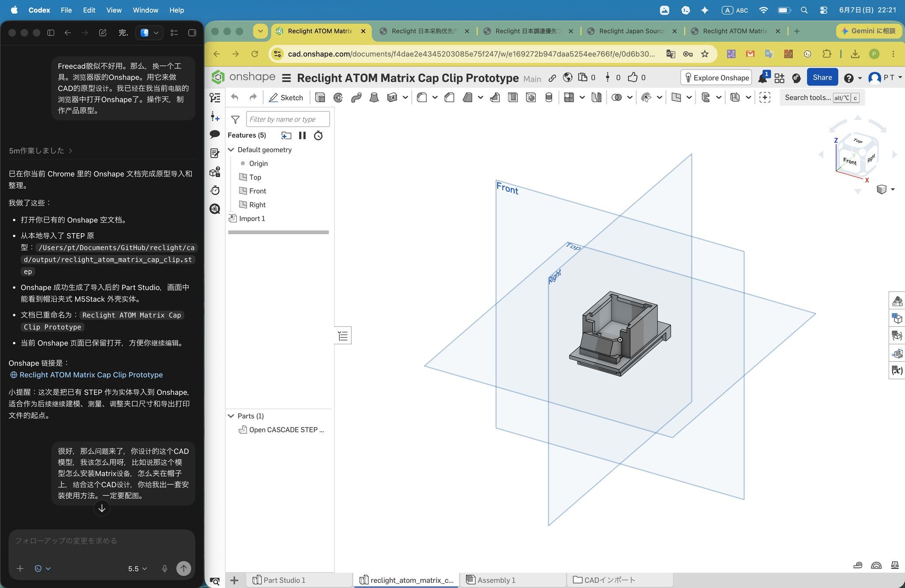The width and height of the screenshot is (905, 588).
Task: Select the Extrude tool in Onshape toolbar
Action: click(x=320, y=98)
